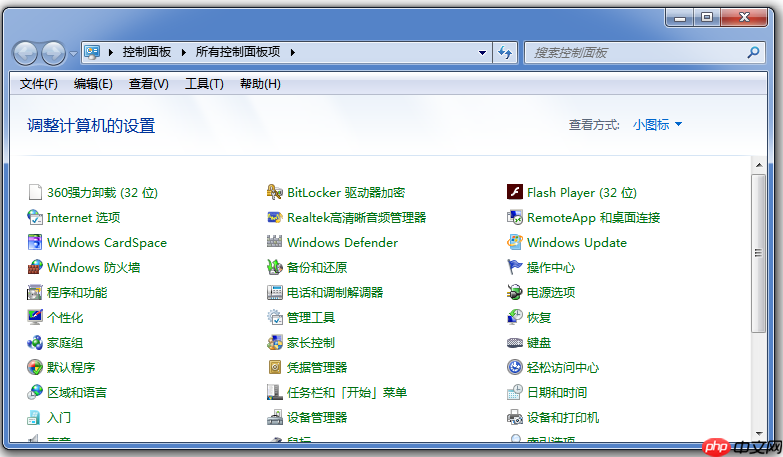Open the Windows 防火墙 icon

click(x=35, y=268)
